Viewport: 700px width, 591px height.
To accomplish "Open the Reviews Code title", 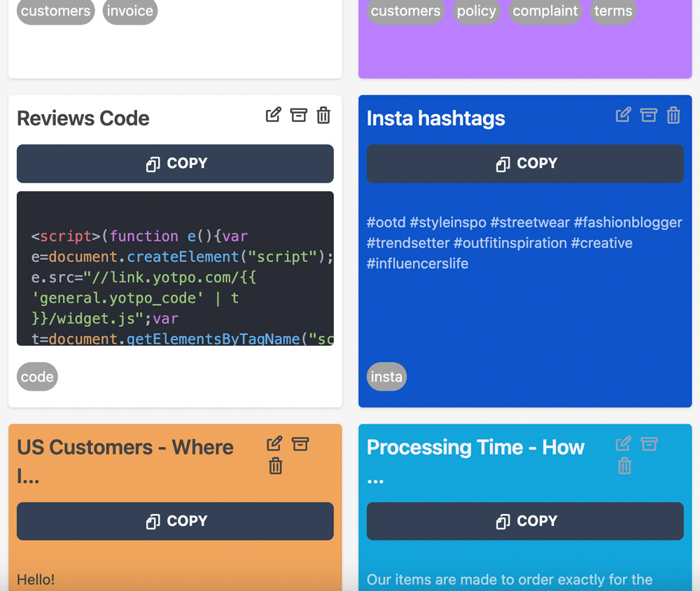I will (83, 118).
